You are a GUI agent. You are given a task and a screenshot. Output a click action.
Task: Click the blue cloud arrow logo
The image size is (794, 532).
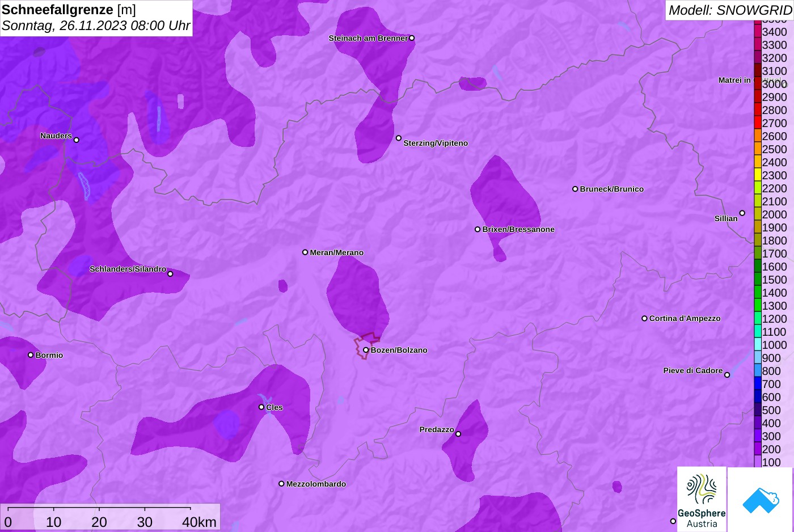tap(761, 500)
